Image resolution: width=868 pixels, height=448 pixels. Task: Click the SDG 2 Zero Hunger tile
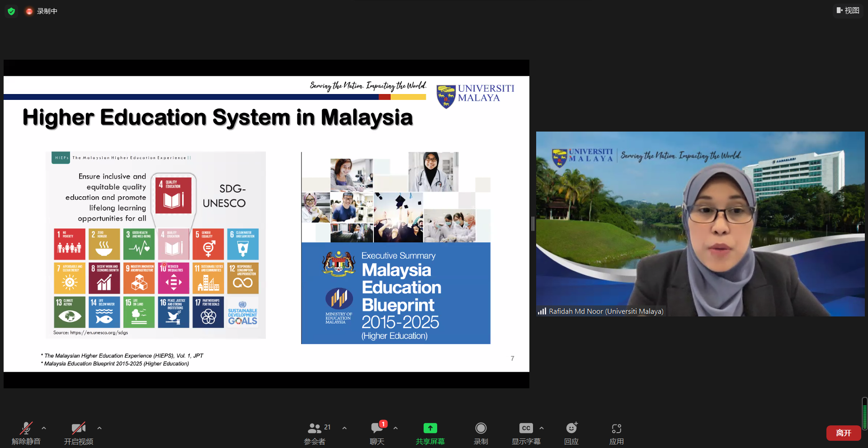[104, 244]
